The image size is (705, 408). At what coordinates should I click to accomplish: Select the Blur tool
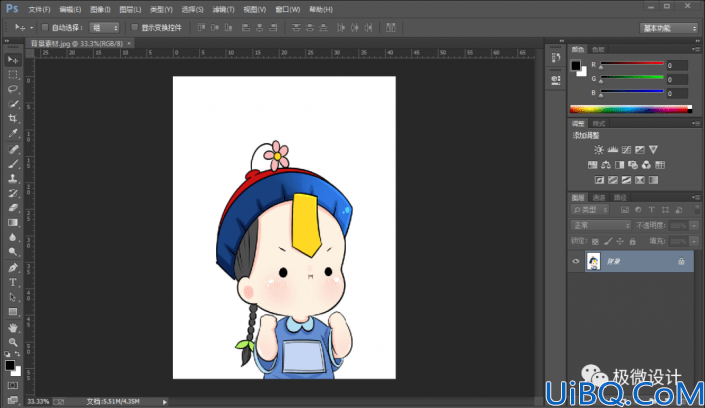pos(13,237)
